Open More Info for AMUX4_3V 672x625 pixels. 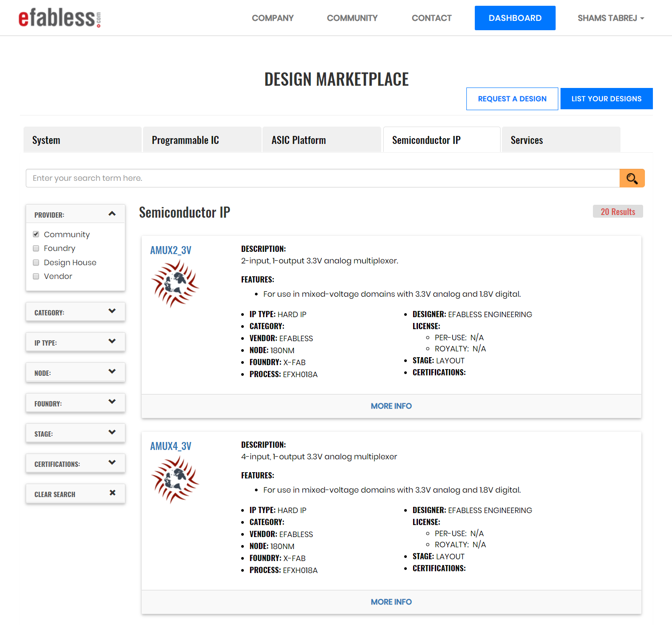click(x=391, y=602)
